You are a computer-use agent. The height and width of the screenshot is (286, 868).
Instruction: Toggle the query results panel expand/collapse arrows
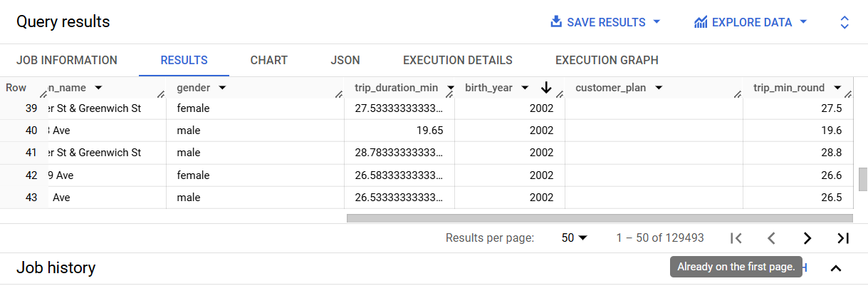845,22
